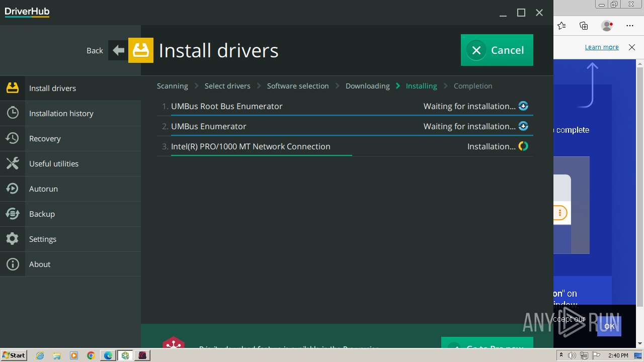Open browser collections icon
The width and height of the screenshot is (644, 362).
(584, 26)
